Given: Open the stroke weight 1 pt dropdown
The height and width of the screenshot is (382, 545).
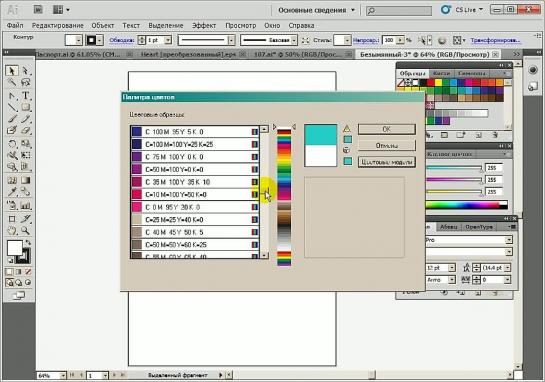Looking at the screenshot, I should pyautogui.click(x=168, y=40).
